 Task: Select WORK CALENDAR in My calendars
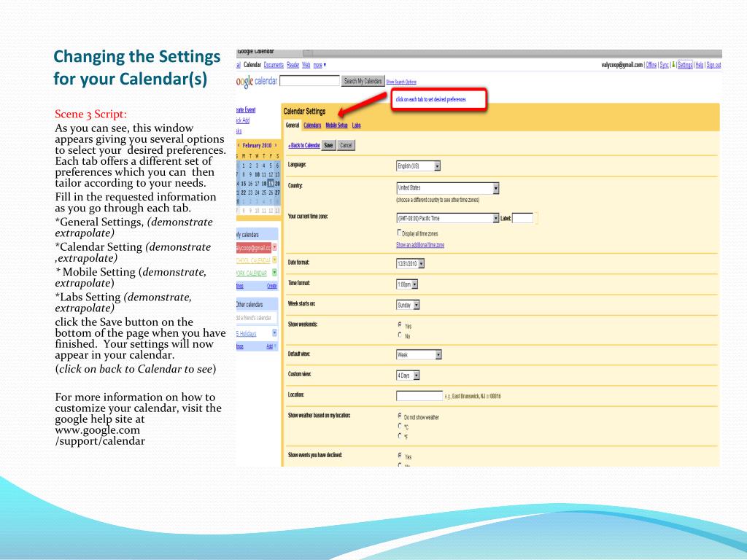[x=252, y=273]
